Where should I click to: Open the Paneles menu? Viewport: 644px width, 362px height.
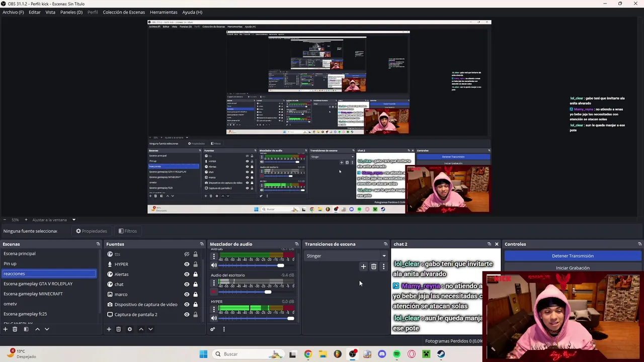(x=71, y=12)
